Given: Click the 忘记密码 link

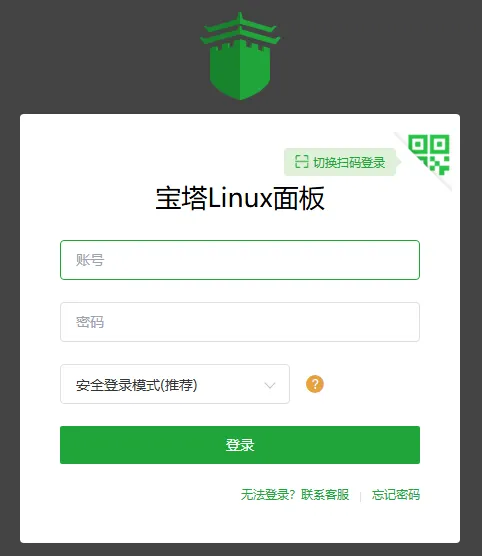Looking at the screenshot, I should (396, 495).
